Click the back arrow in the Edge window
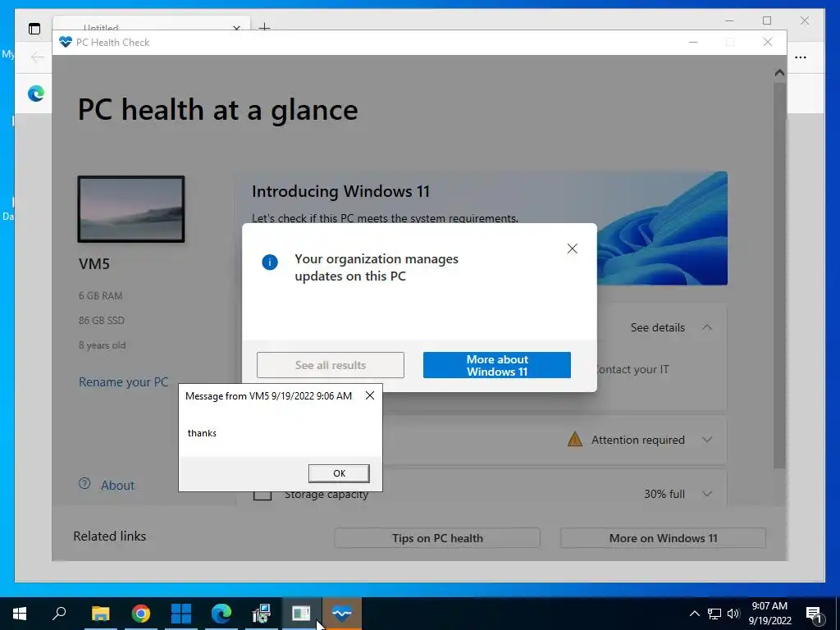 [37, 57]
